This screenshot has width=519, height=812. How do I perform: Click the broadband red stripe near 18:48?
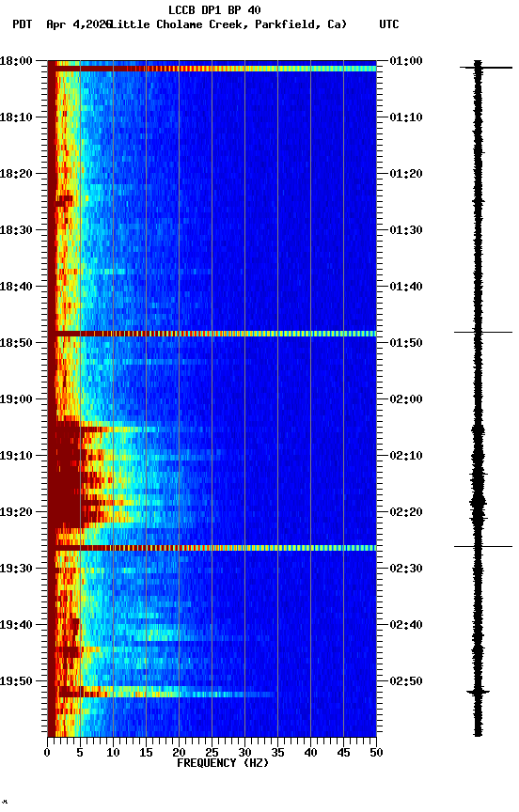212,334
